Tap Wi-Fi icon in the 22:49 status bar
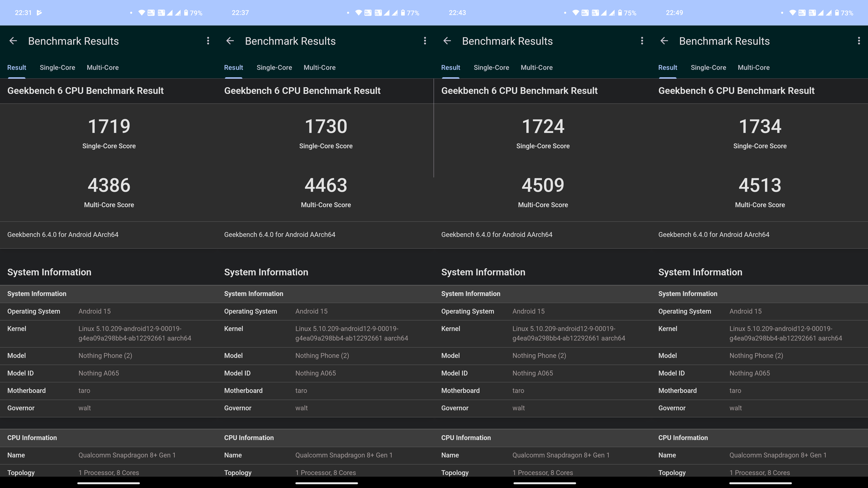The width and height of the screenshot is (868, 488). click(792, 13)
